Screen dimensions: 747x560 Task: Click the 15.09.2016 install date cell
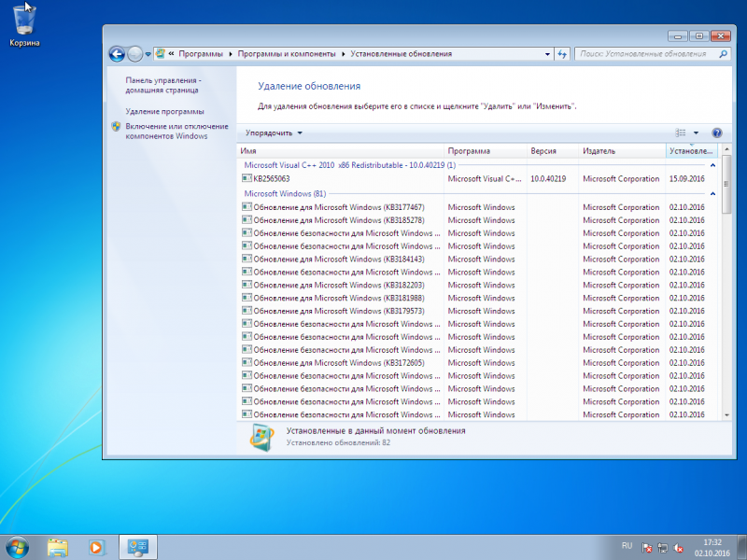pyautogui.click(x=686, y=178)
